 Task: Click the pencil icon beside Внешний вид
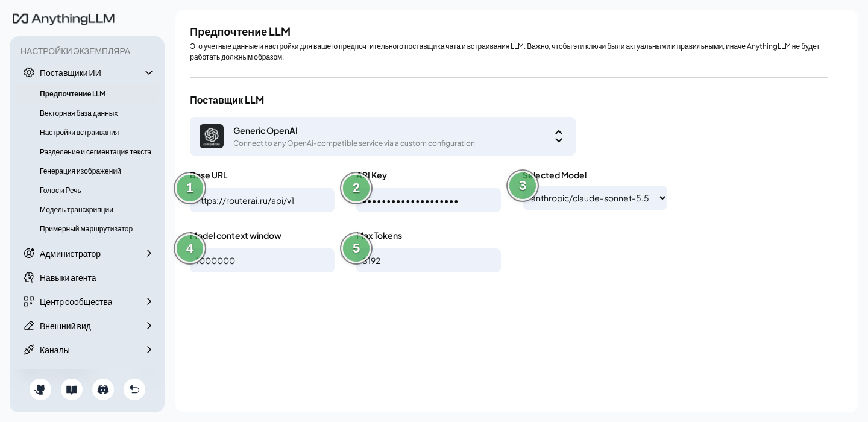coord(29,326)
